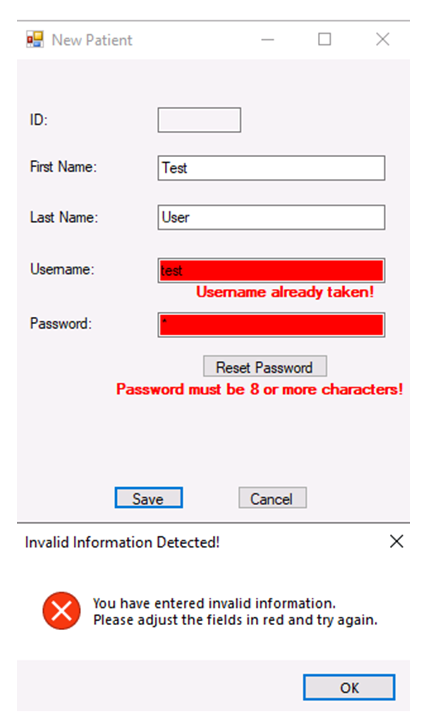Click the 'Username already taken!' warning text
426x727 pixels.
(285, 292)
